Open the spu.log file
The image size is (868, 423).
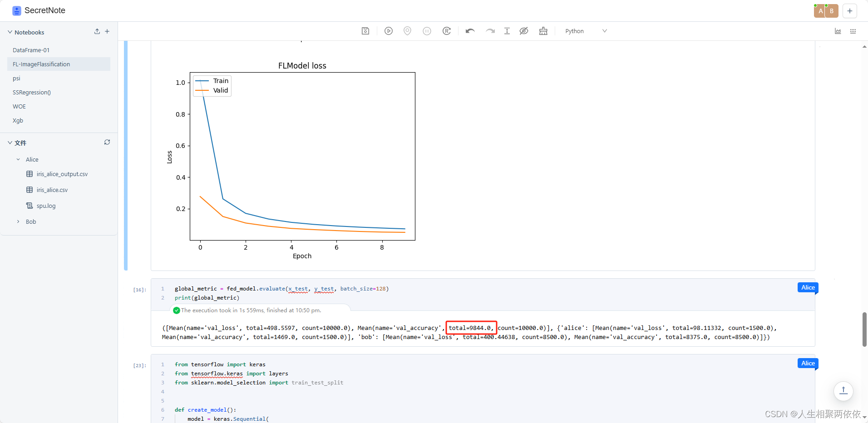point(46,206)
